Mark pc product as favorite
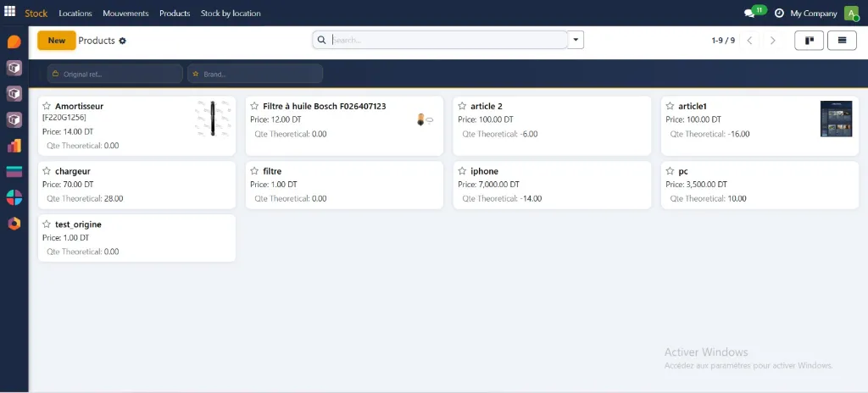The height and width of the screenshot is (393, 868). tap(670, 171)
